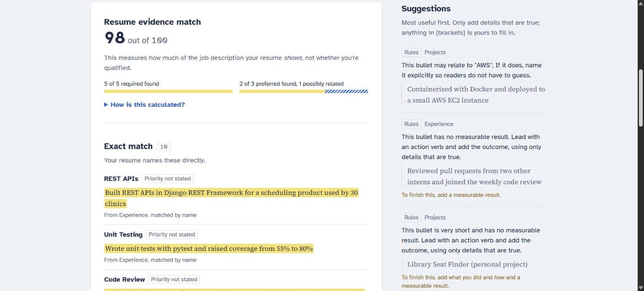Click the Rules tag on Library Seat Finder suggestion

411,217
